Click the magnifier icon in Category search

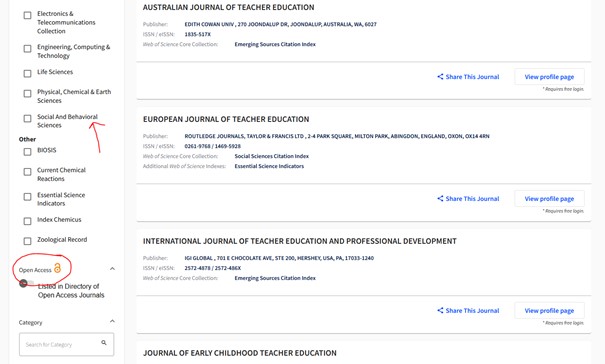104,343
